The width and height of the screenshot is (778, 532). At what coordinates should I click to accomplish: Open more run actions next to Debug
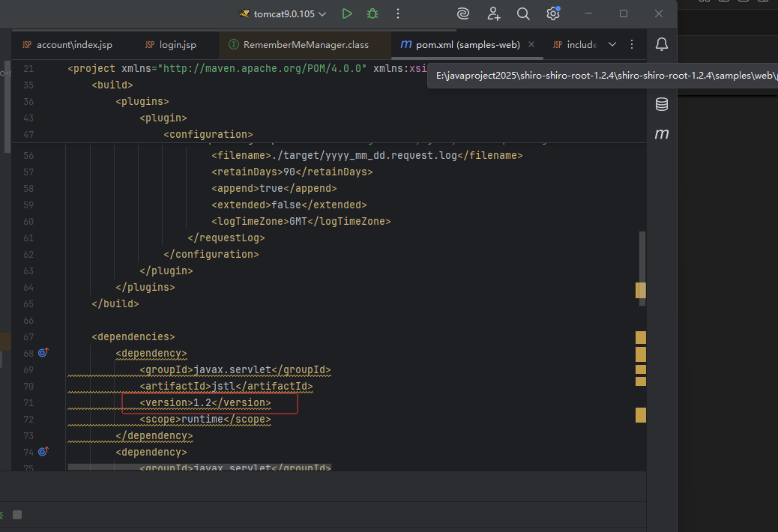pyautogui.click(x=398, y=13)
